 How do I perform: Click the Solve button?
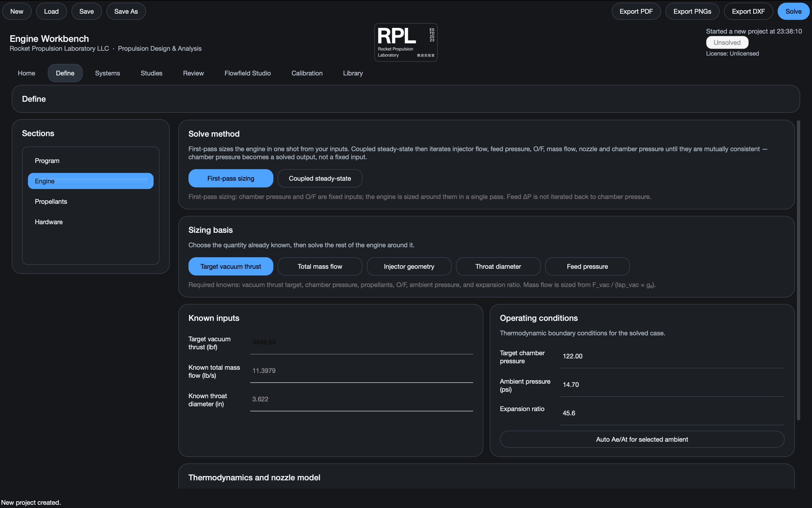793,12
